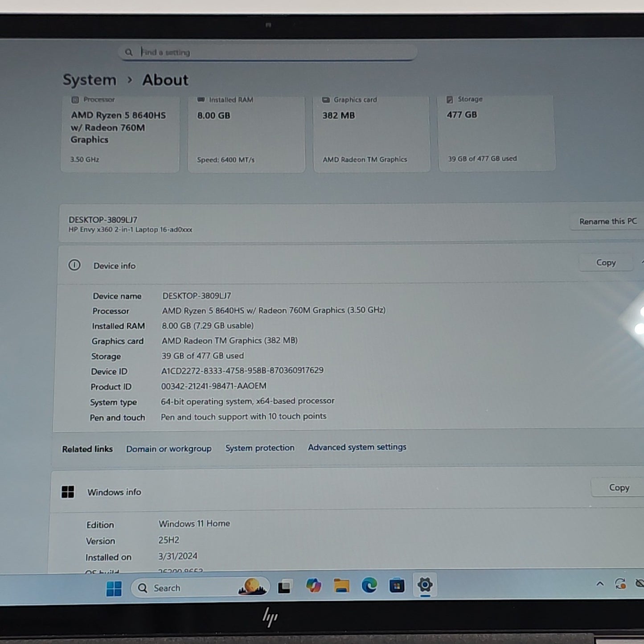Viewport: 644px width, 644px height.
Task: Show hidden system tray icons
Action: 600,584
